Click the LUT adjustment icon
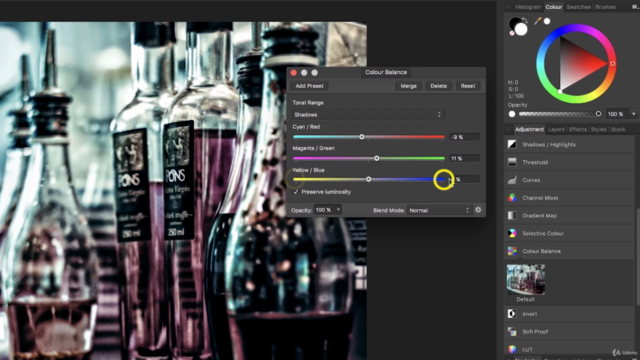Screen dimensions: 640x360 pos(512,349)
